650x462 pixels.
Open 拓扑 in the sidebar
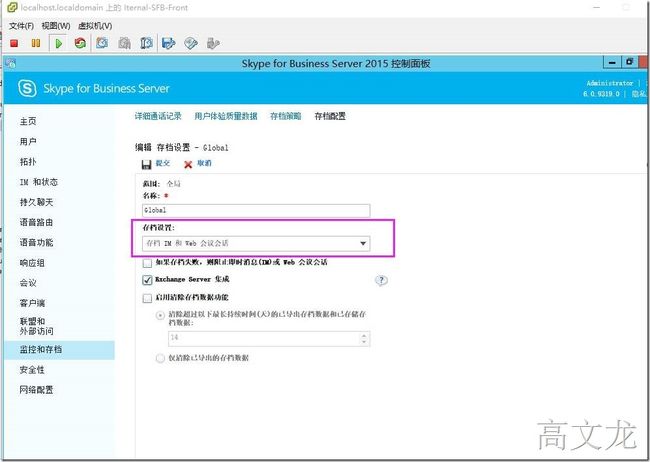28,162
